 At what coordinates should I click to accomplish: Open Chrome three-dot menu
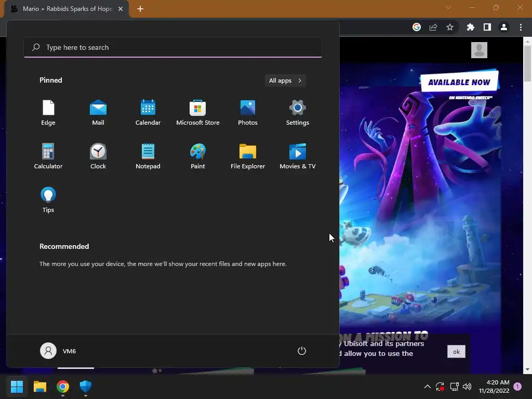click(521, 27)
